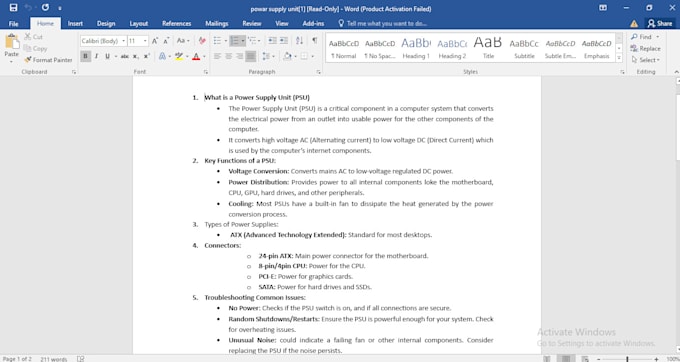Click the Borders icon

(304, 56)
